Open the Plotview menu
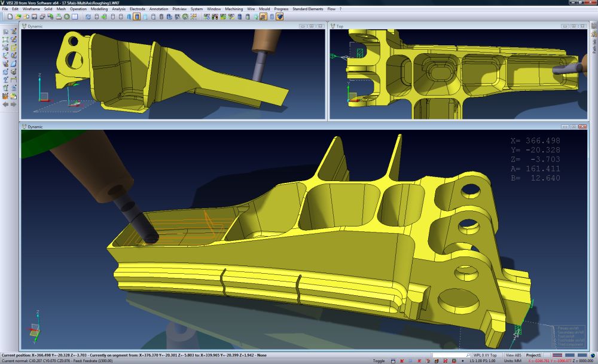 click(179, 9)
